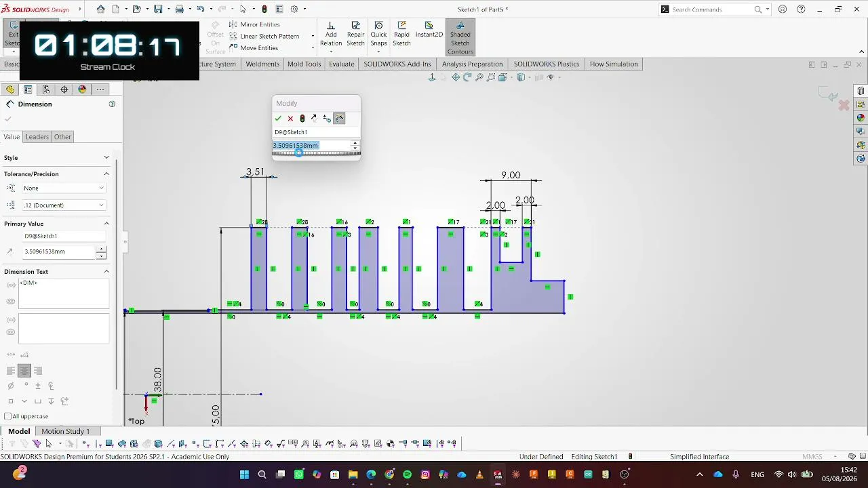The width and height of the screenshot is (868, 488).
Task: Open the Windows Start menu
Action: (244, 474)
